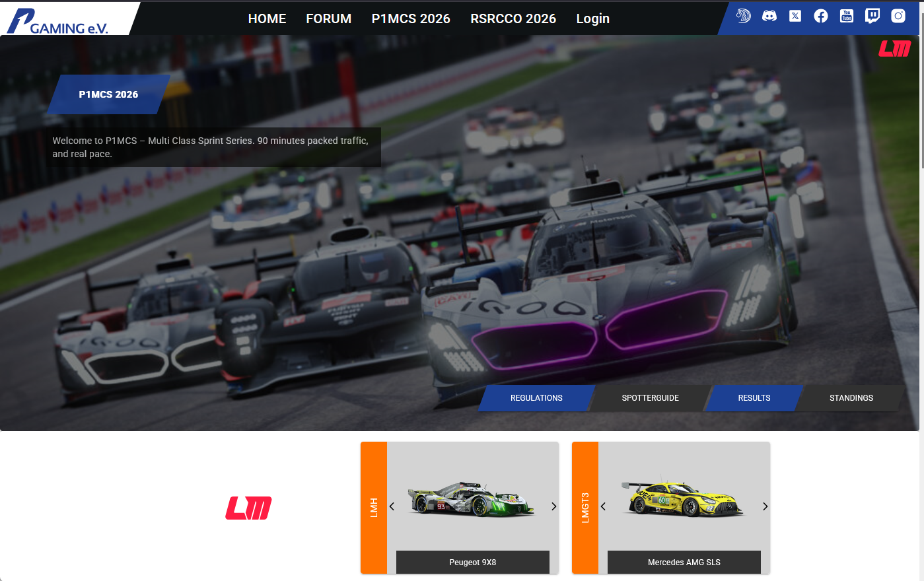Screen dimensions: 924x581
Task: Open the FORUM menu item
Action: (x=328, y=18)
